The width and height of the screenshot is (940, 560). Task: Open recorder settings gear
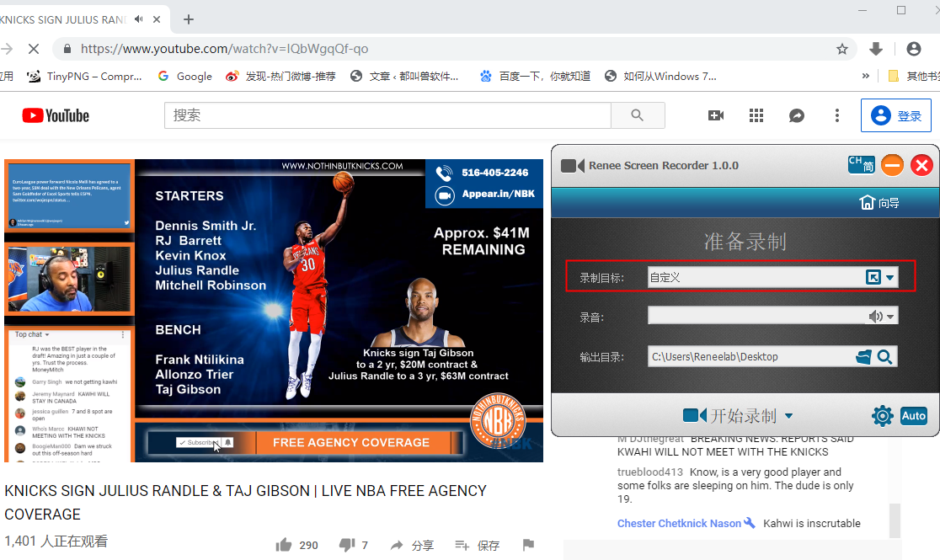[x=882, y=415]
